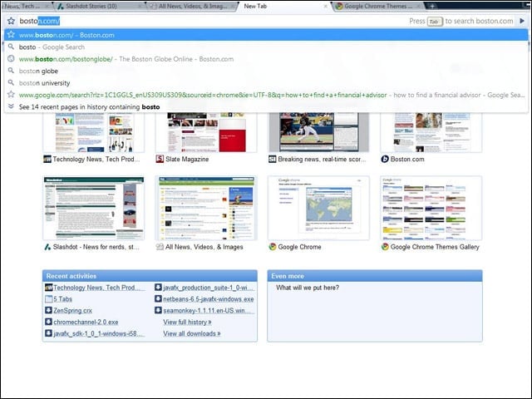Choose 'boston university' search suggestion
Image resolution: width=532 pixels, height=399 pixels.
click(266, 82)
